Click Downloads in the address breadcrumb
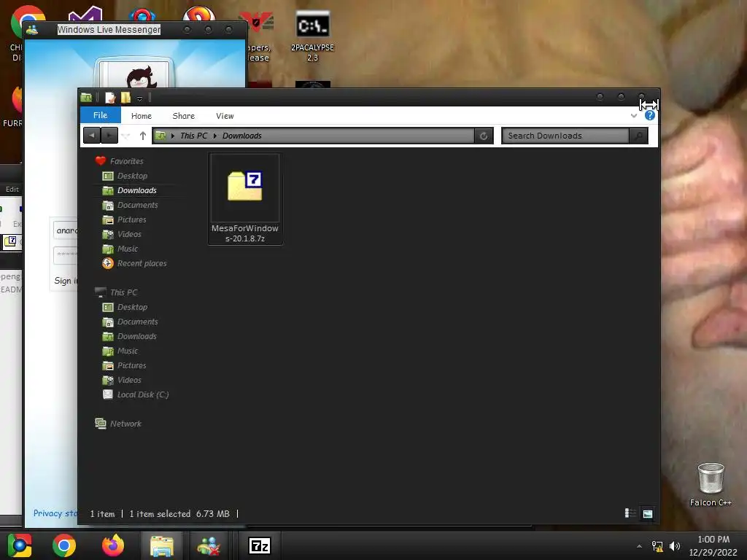This screenshot has width=747, height=560. point(242,136)
